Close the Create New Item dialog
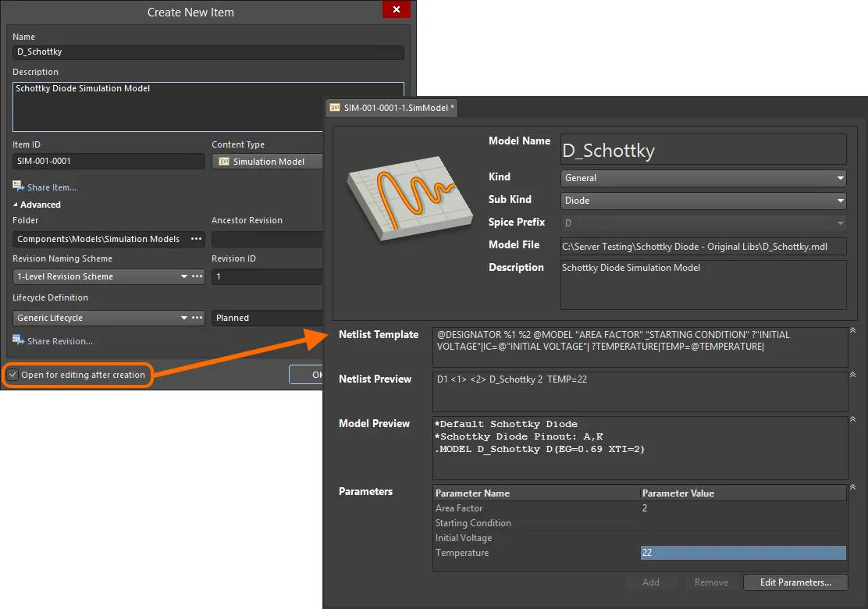 point(397,9)
